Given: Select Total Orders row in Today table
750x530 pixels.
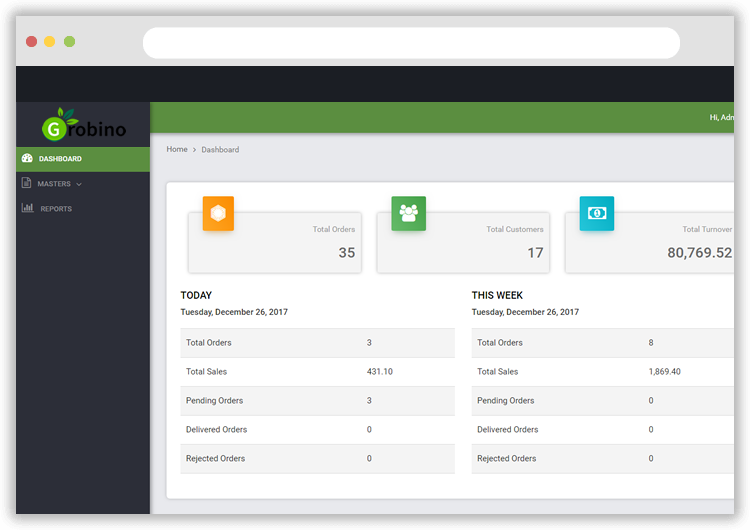Looking at the screenshot, I should pos(318,342).
